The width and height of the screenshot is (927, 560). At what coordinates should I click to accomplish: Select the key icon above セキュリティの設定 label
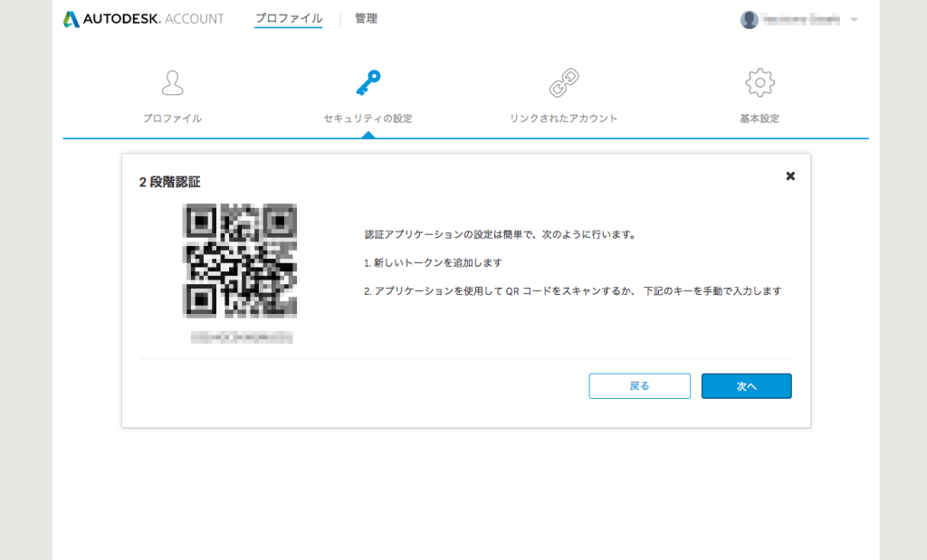pyautogui.click(x=368, y=83)
